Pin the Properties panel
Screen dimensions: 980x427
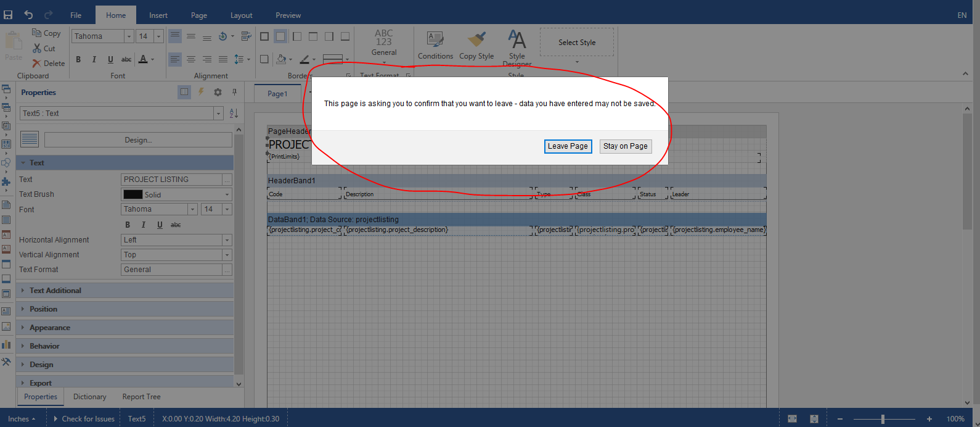coord(234,92)
